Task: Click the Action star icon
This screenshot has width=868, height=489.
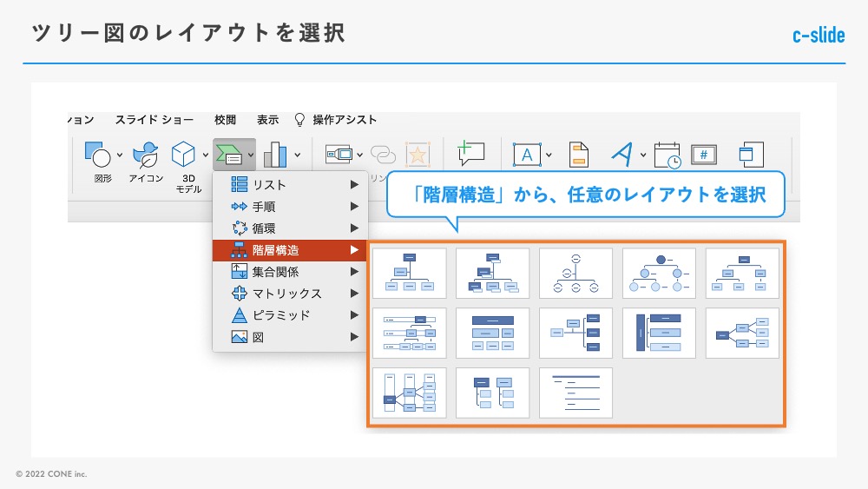Action: click(418, 155)
